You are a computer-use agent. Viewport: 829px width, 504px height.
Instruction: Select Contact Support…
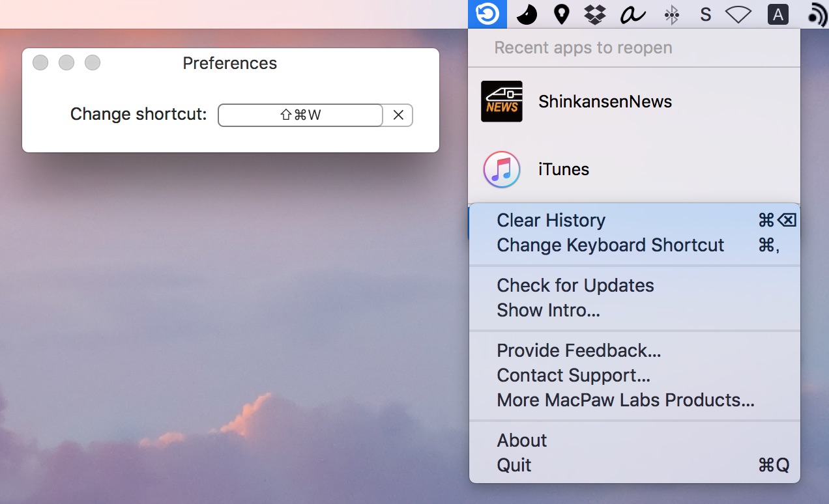(x=634, y=375)
